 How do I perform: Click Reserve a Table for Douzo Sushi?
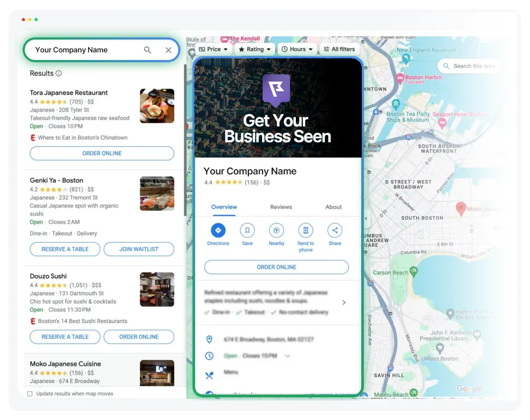pyautogui.click(x=65, y=337)
